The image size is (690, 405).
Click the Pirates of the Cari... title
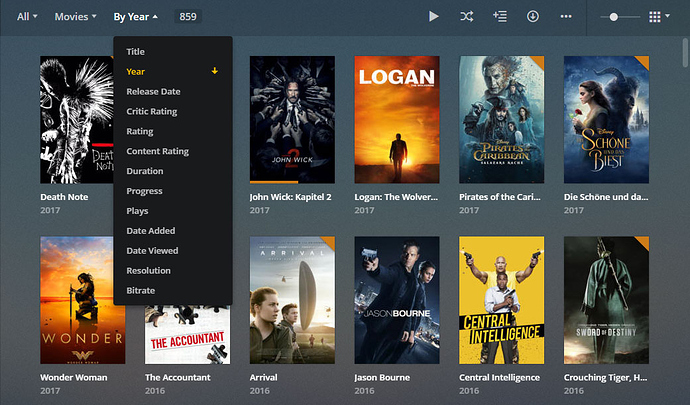coord(500,197)
